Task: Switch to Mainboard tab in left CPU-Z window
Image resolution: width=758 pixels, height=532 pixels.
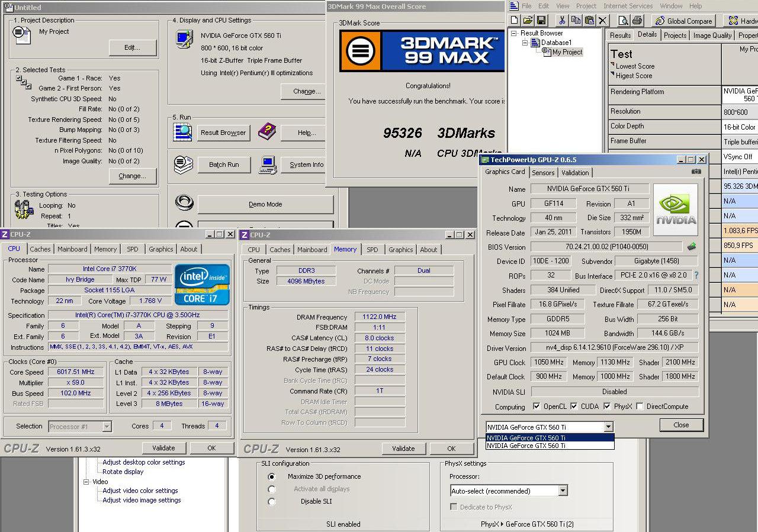Action: (72, 249)
